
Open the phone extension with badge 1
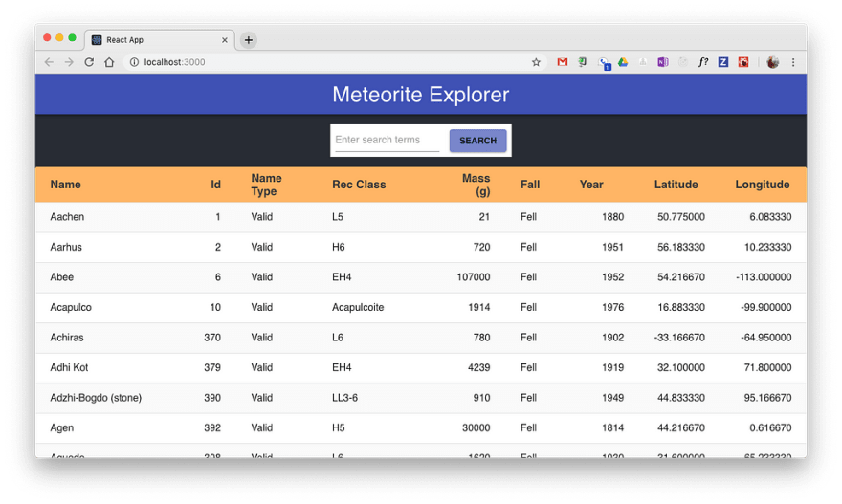click(x=605, y=63)
